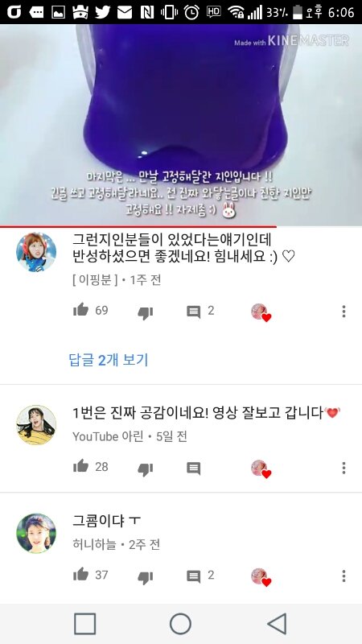Viewport: 362px width, 644px height.
Task: Tap the video progress bar
Action: (181, 226)
